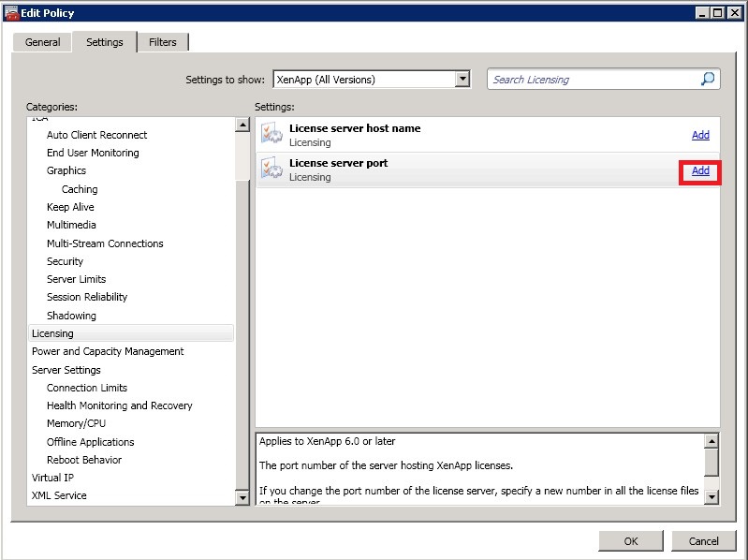Click the License server host name setting icon

point(271,135)
